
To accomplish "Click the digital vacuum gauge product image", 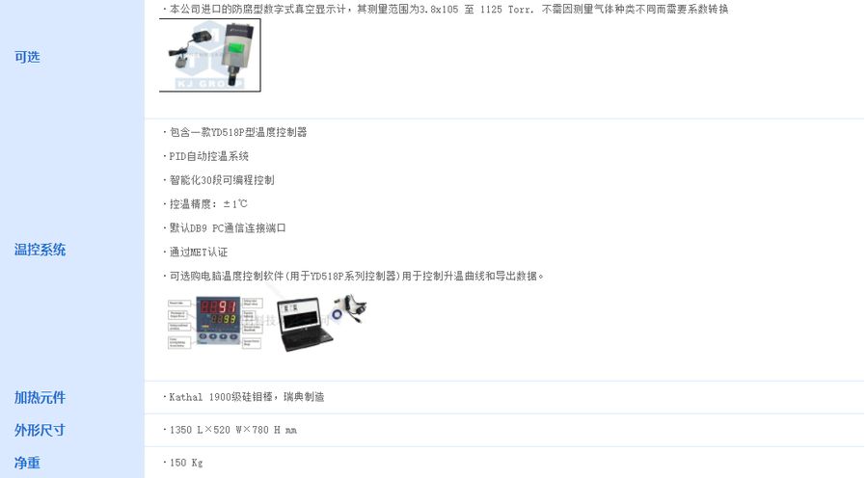I will 210,55.
